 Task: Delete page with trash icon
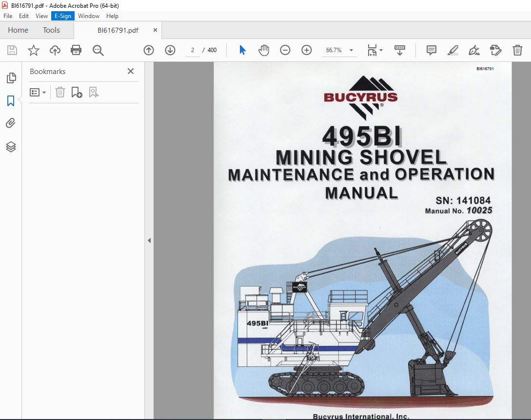[517, 50]
